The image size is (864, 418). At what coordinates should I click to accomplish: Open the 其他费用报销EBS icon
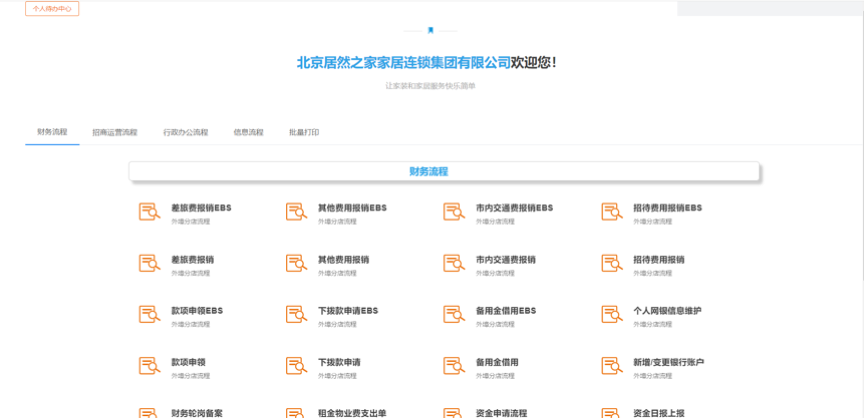click(296, 212)
